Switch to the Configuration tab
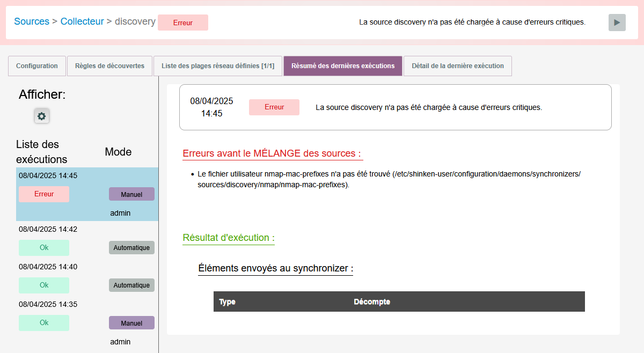The height and width of the screenshot is (353, 644). click(x=37, y=66)
